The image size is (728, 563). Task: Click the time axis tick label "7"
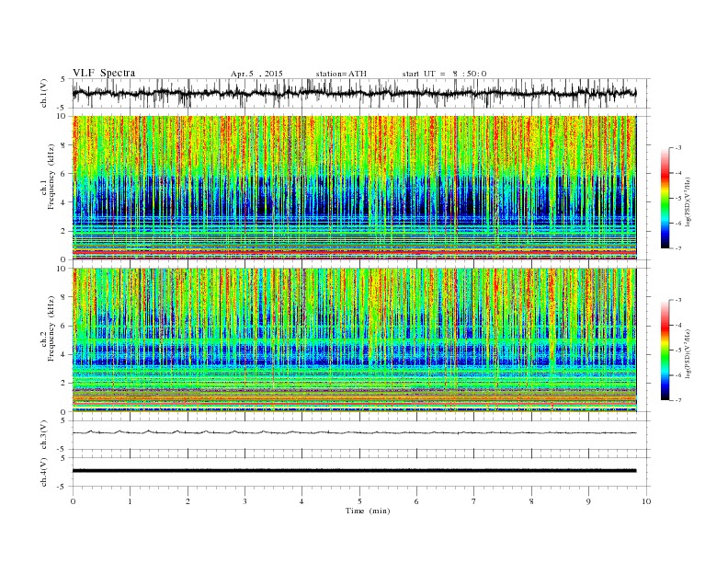474,501
